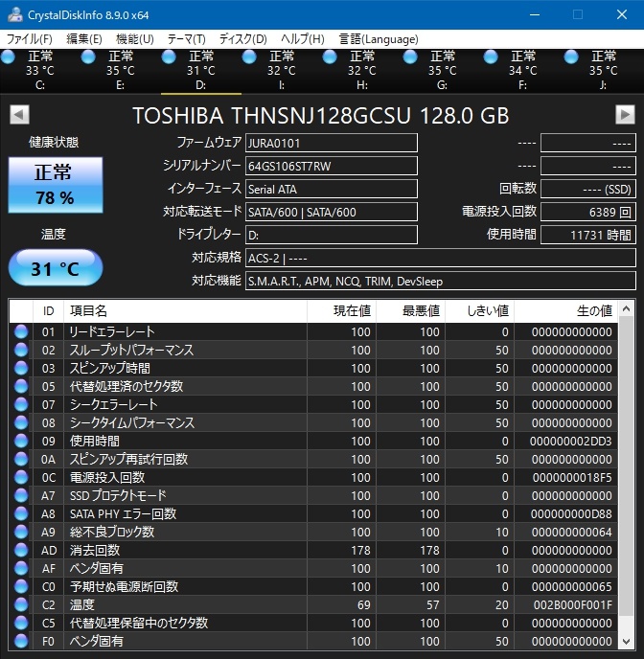
Task: Click the 31 °C temperature indicator
Action: (x=55, y=269)
